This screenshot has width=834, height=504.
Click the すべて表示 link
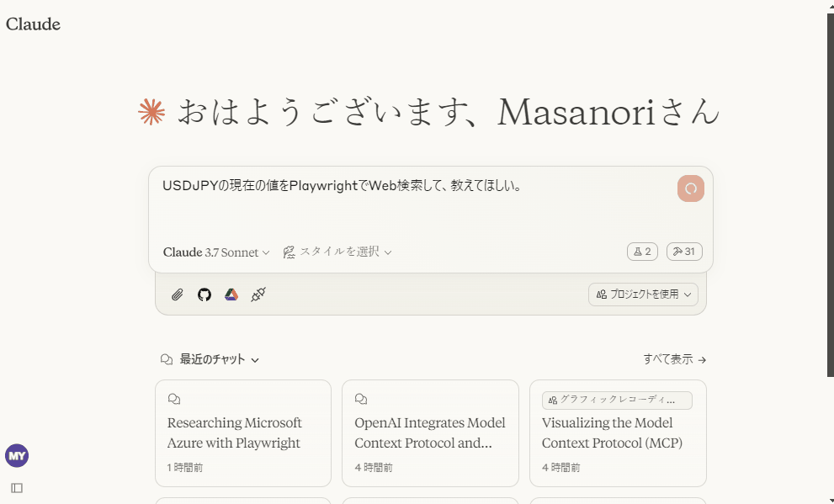coord(674,360)
